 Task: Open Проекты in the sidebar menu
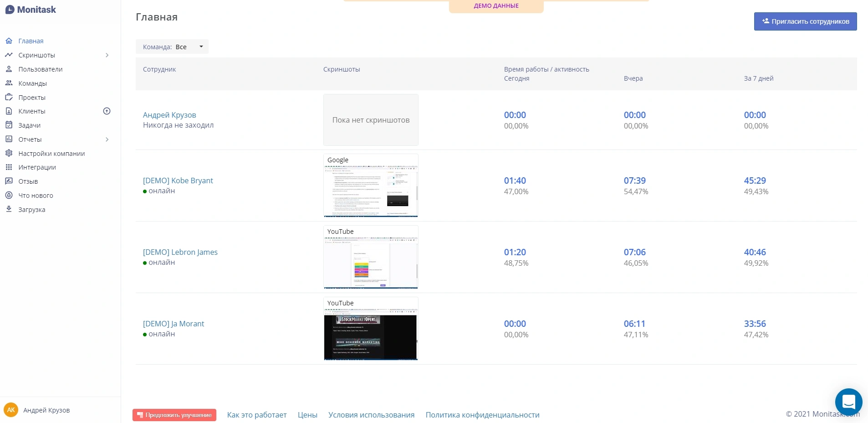[x=32, y=98]
